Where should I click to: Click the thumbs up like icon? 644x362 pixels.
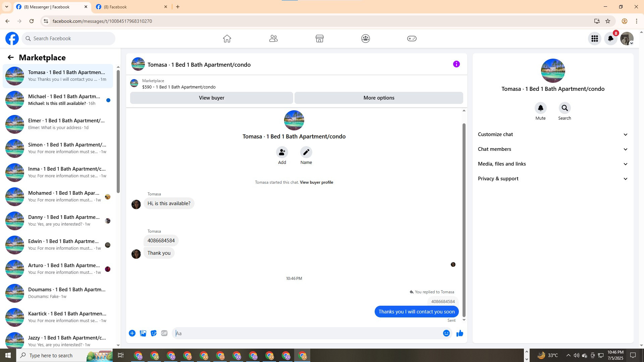coord(460,333)
